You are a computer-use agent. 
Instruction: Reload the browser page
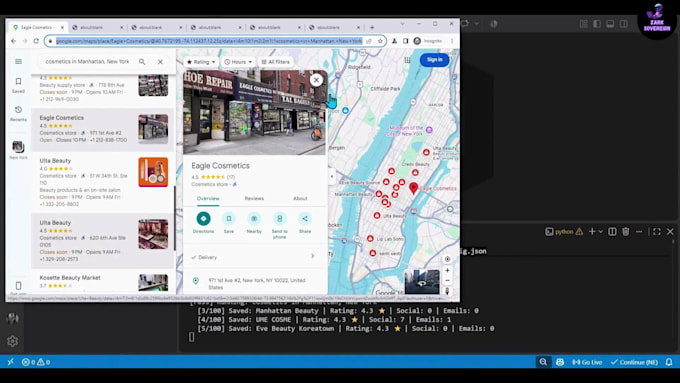coord(36,41)
